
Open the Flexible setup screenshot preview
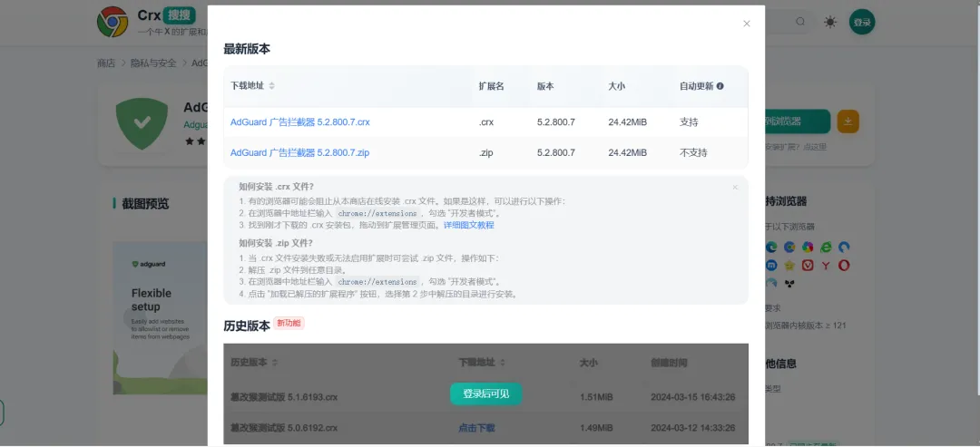(x=160, y=318)
